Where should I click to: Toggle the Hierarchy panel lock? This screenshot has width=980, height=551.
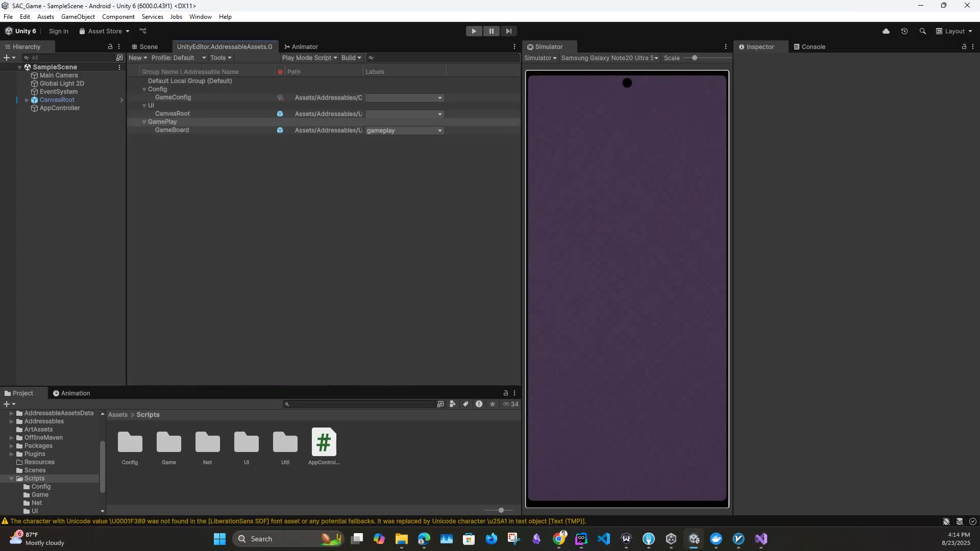pos(110,46)
